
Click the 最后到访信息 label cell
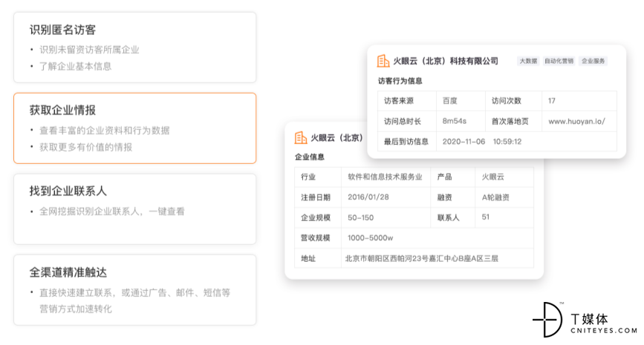click(407, 142)
